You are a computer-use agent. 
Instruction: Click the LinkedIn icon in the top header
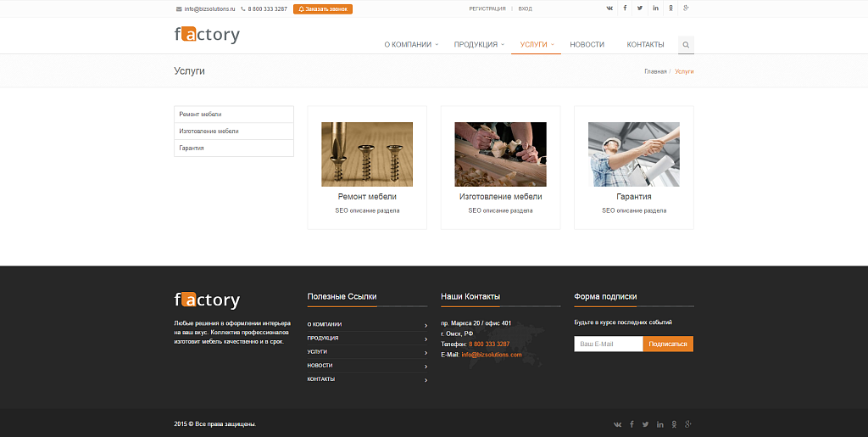pos(655,8)
